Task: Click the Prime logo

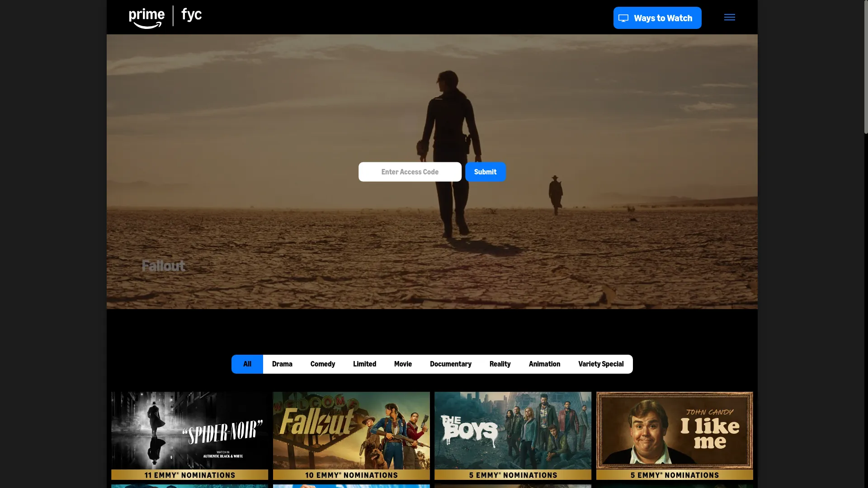Action: [146, 18]
